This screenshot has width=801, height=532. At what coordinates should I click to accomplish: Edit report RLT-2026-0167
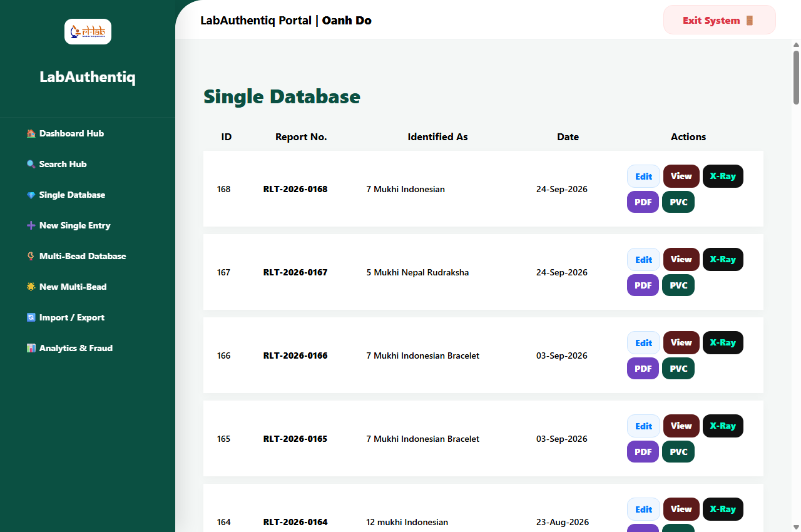[643, 260]
